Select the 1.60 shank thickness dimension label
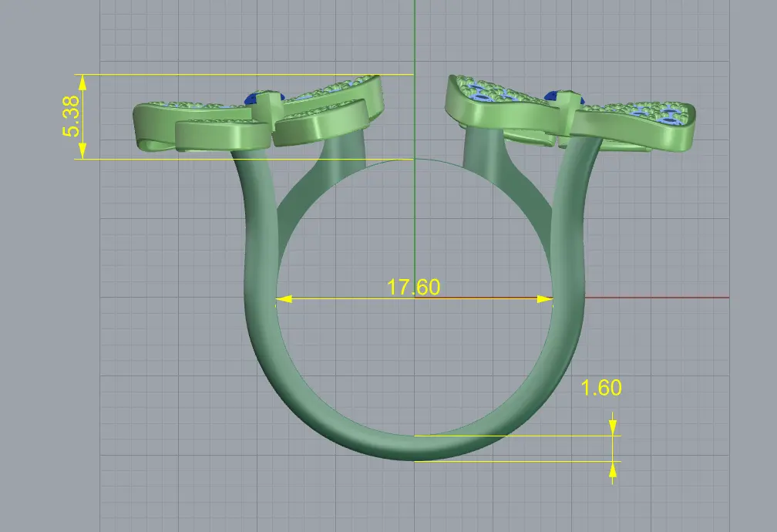Image resolution: width=777 pixels, height=532 pixels. pyautogui.click(x=600, y=387)
